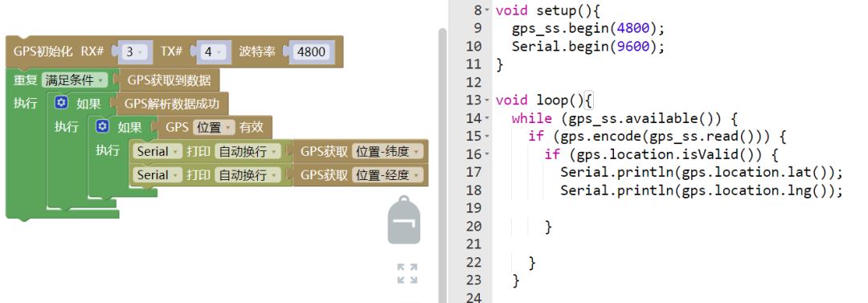The image size is (868, 303).
Task: Collapse the code fold arrow at line 15
Action: tap(487, 137)
